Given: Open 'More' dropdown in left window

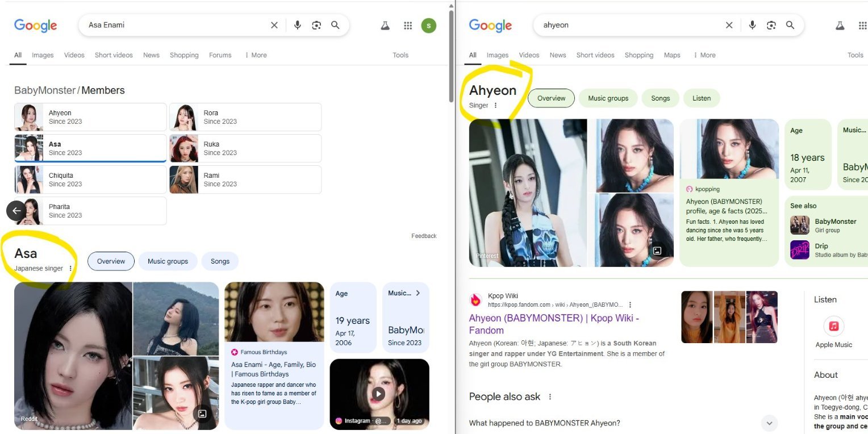Looking at the screenshot, I should pyautogui.click(x=256, y=55).
